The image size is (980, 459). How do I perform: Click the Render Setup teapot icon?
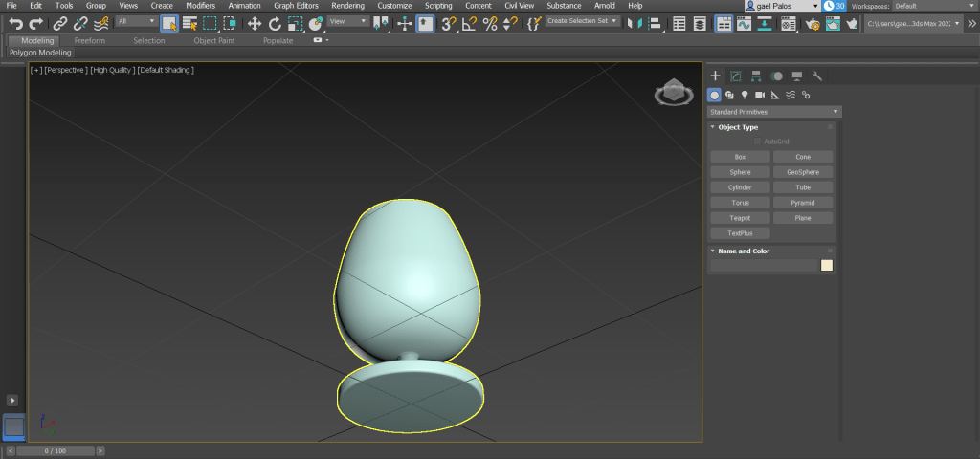point(812,23)
